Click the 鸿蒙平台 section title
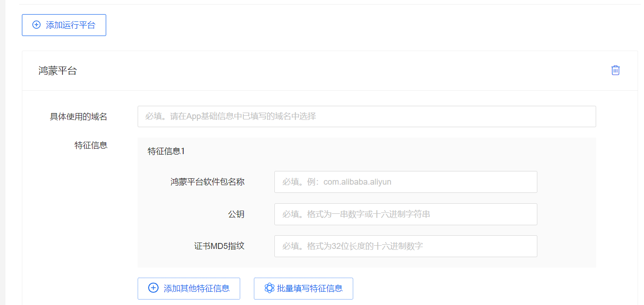This screenshot has height=305, width=644. pyautogui.click(x=57, y=71)
